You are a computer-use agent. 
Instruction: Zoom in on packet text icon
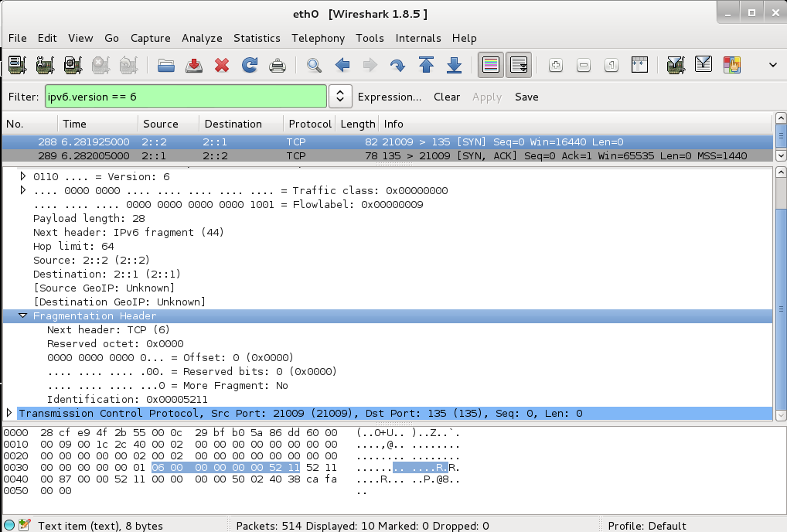coord(556,65)
